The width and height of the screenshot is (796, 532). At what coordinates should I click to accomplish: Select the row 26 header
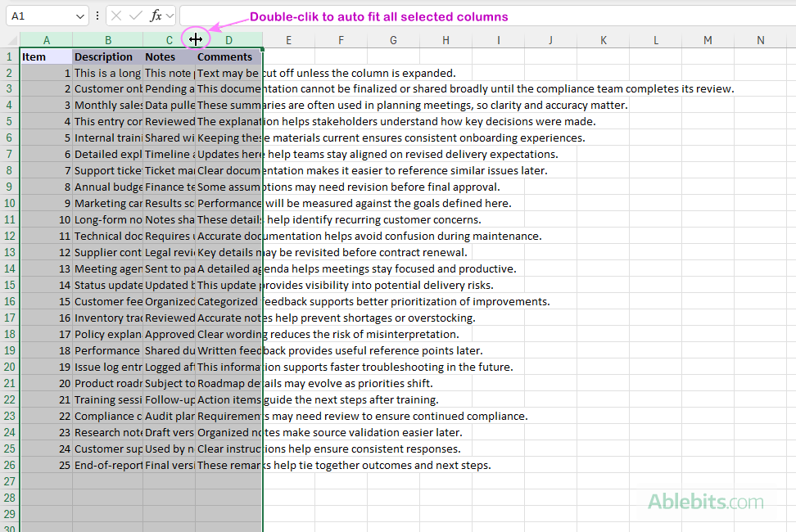pyautogui.click(x=8, y=465)
